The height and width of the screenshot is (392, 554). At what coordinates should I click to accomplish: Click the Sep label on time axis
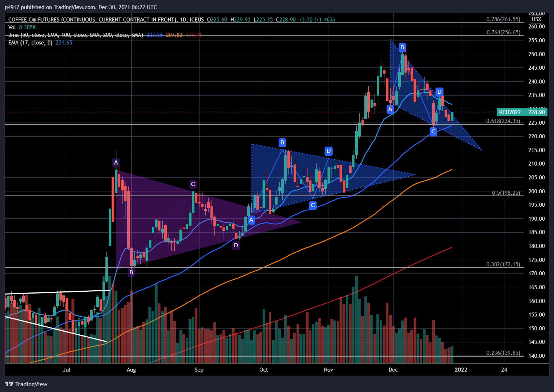(199, 370)
